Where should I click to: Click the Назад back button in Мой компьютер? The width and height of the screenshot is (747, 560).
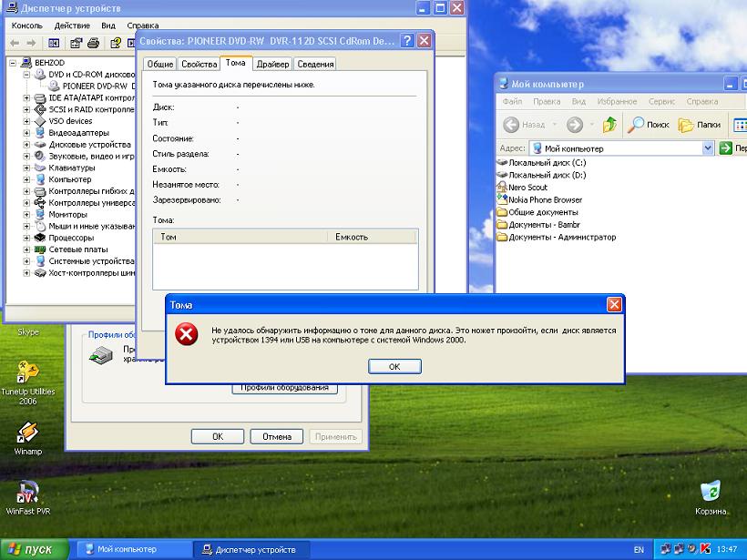coord(524,125)
